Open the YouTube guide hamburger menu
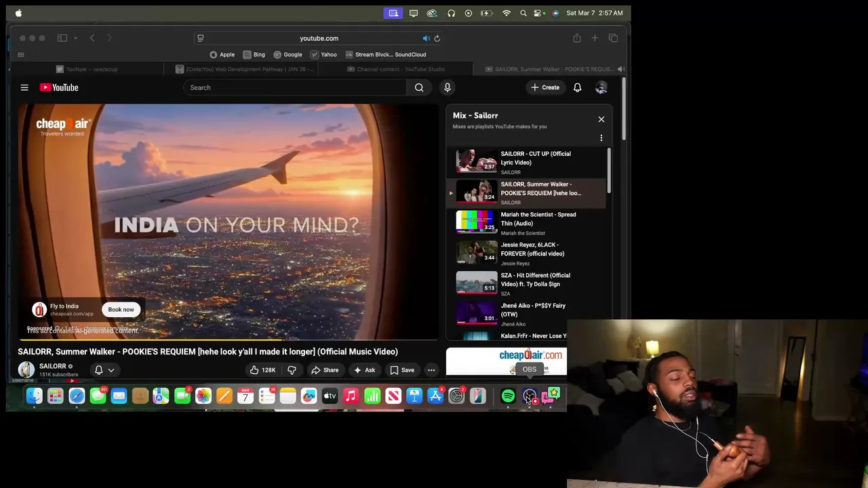Screen dimensions: 868x488 (24, 87)
